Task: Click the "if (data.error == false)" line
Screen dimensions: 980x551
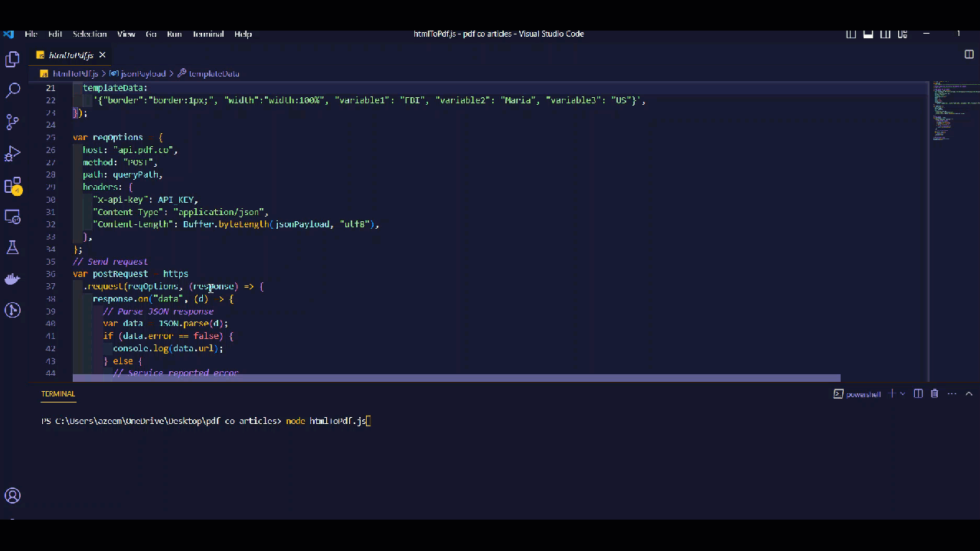Action: [x=168, y=336]
